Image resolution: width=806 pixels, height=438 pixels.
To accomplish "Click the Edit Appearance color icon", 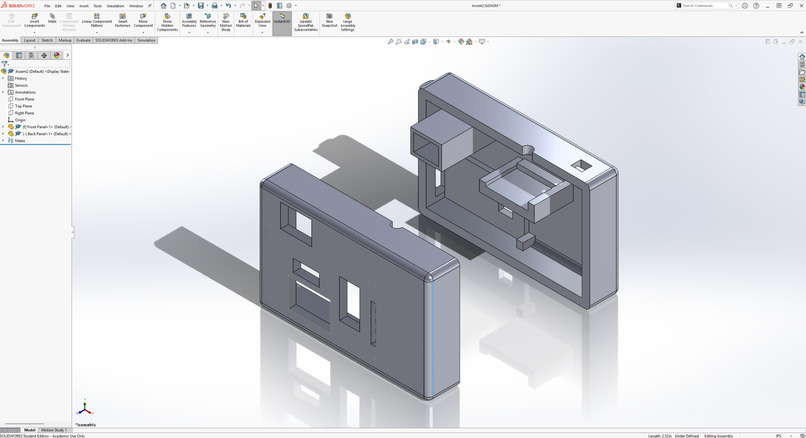I will point(461,42).
